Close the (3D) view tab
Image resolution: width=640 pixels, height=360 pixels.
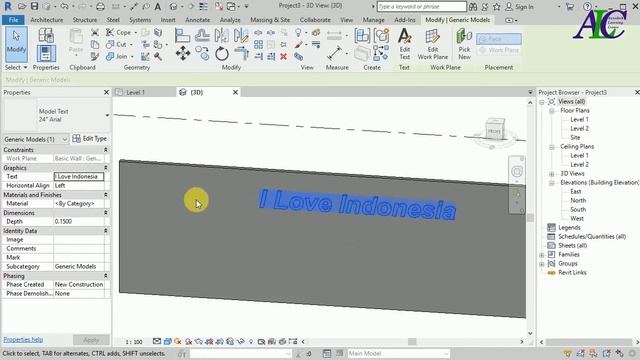(x=236, y=92)
